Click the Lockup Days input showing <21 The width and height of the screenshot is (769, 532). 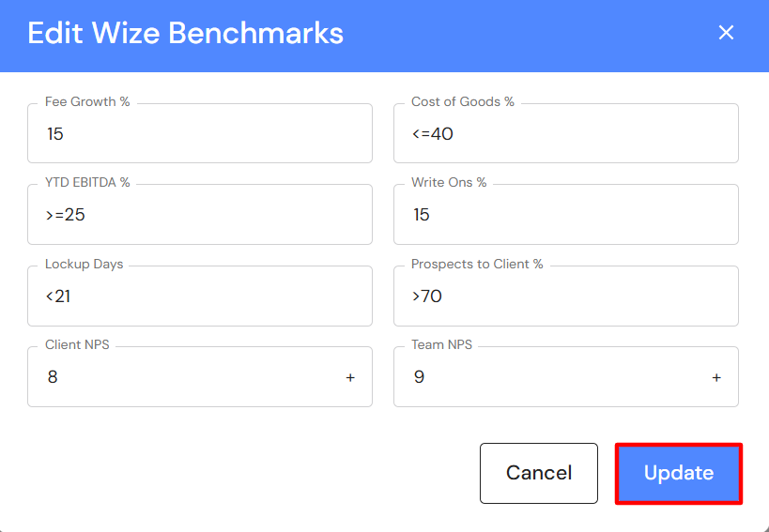(x=199, y=296)
